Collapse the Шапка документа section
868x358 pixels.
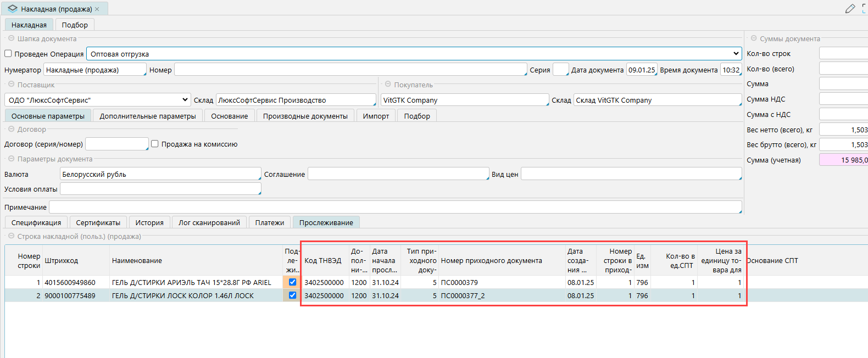point(11,38)
